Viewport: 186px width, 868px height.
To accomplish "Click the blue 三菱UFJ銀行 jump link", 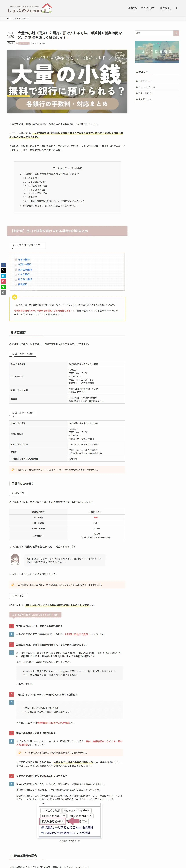I will click(25, 264).
